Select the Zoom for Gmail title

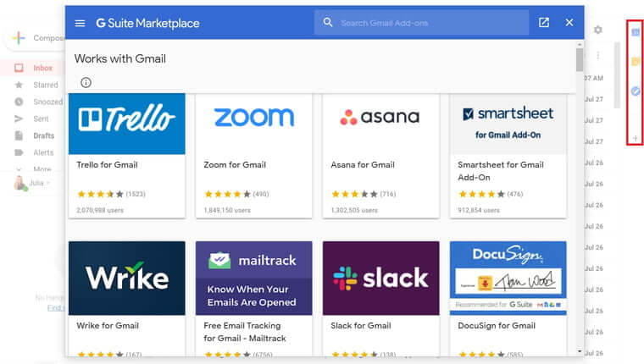pyautogui.click(x=235, y=165)
